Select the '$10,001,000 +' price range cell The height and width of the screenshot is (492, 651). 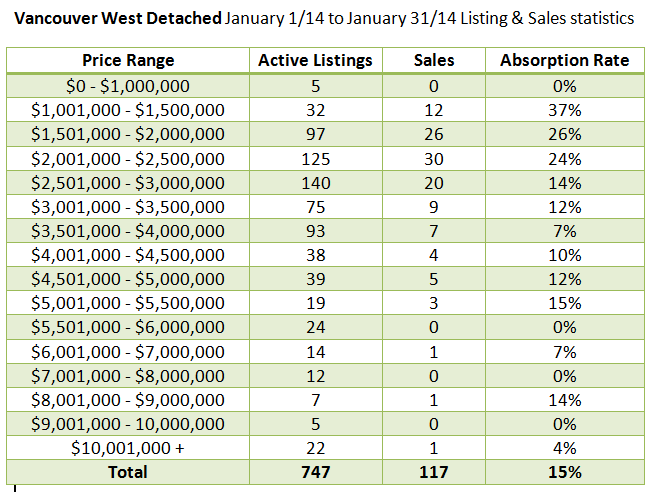[128, 448]
